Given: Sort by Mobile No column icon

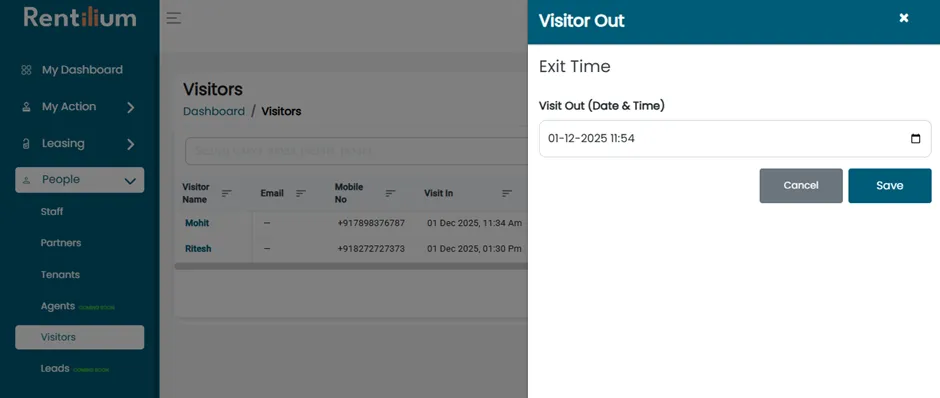Looking at the screenshot, I should tap(390, 194).
